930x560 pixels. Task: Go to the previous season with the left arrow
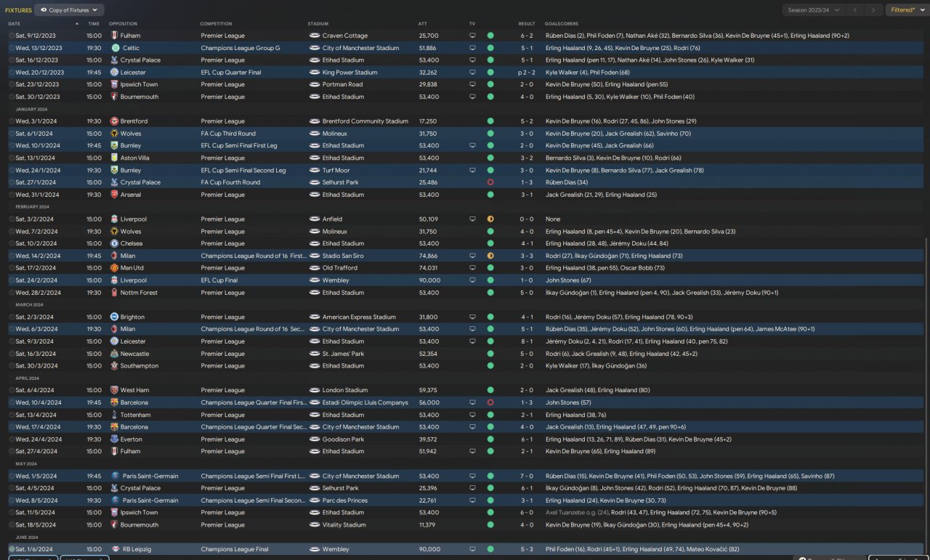pyautogui.click(x=856, y=10)
